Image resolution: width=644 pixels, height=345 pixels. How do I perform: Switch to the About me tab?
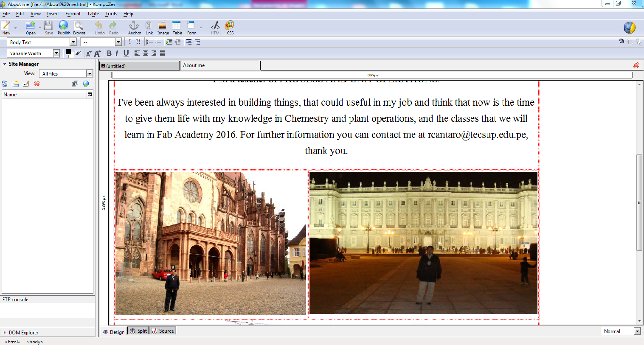point(220,65)
